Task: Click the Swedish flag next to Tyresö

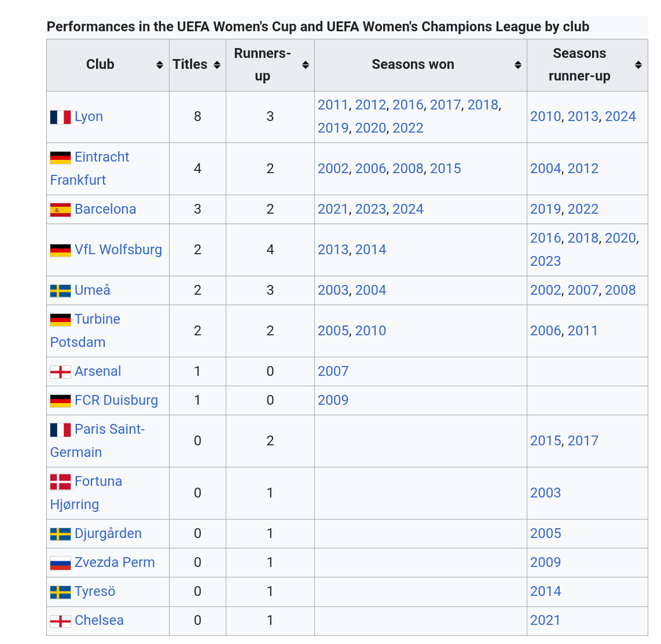Action: point(60,592)
